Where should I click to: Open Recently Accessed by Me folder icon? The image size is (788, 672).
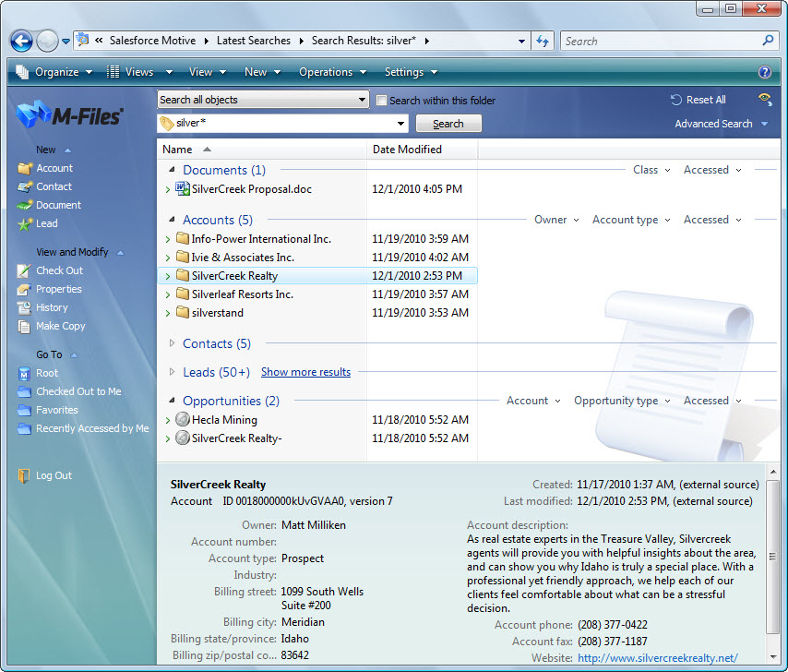click(24, 428)
